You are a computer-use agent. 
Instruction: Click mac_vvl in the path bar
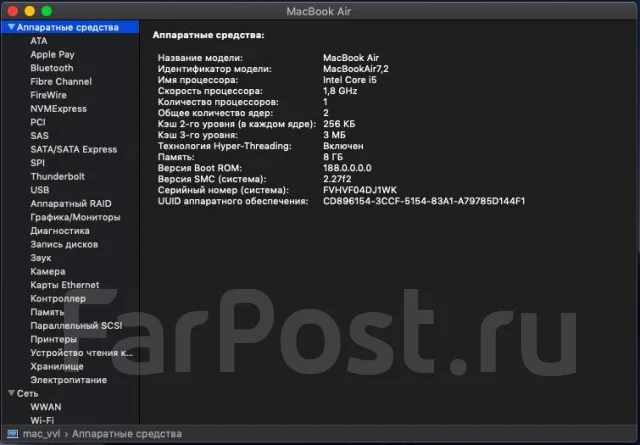point(41,434)
